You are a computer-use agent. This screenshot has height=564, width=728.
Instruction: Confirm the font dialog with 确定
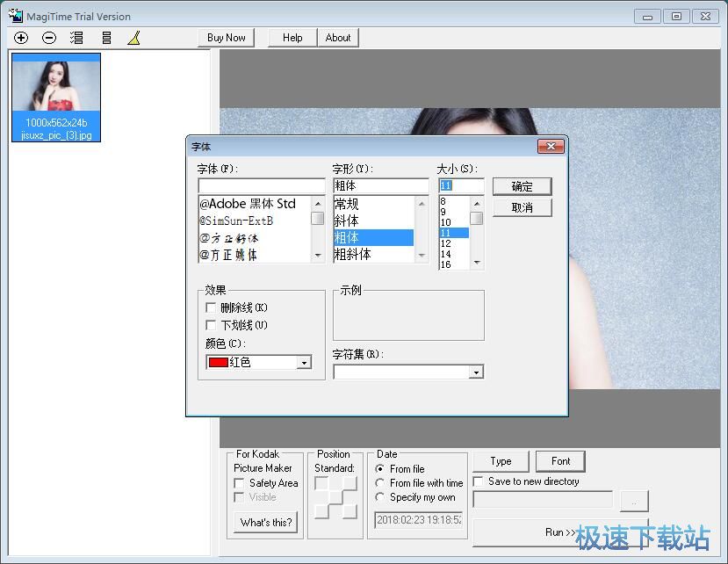tap(522, 186)
